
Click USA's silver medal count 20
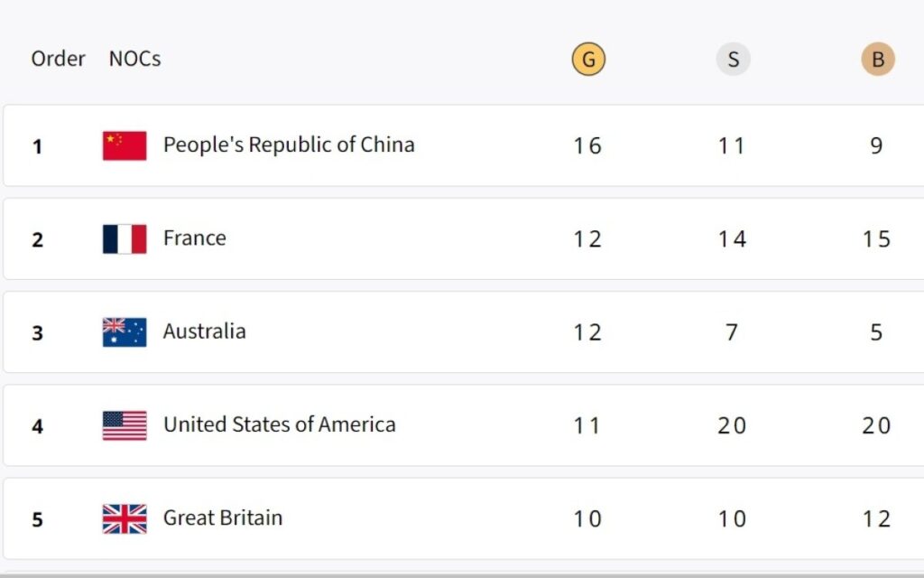click(732, 425)
